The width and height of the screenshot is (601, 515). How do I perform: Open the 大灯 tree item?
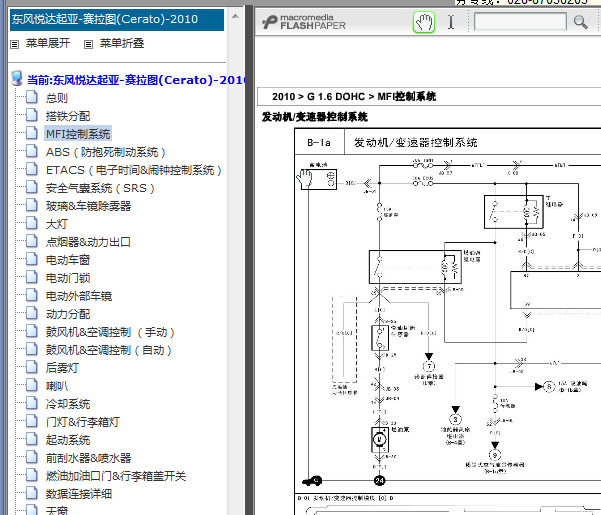coord(57,224)
